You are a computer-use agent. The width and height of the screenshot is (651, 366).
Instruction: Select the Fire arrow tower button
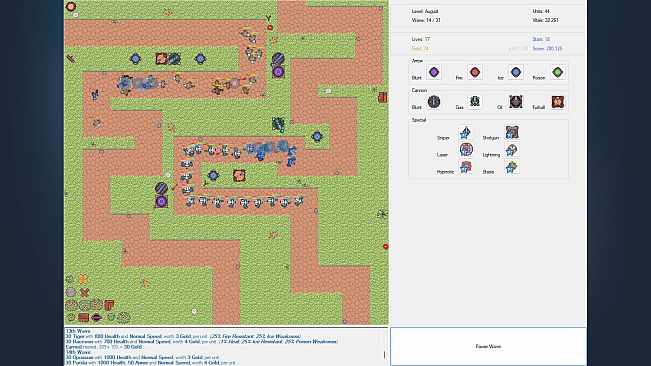pos(475,72)
